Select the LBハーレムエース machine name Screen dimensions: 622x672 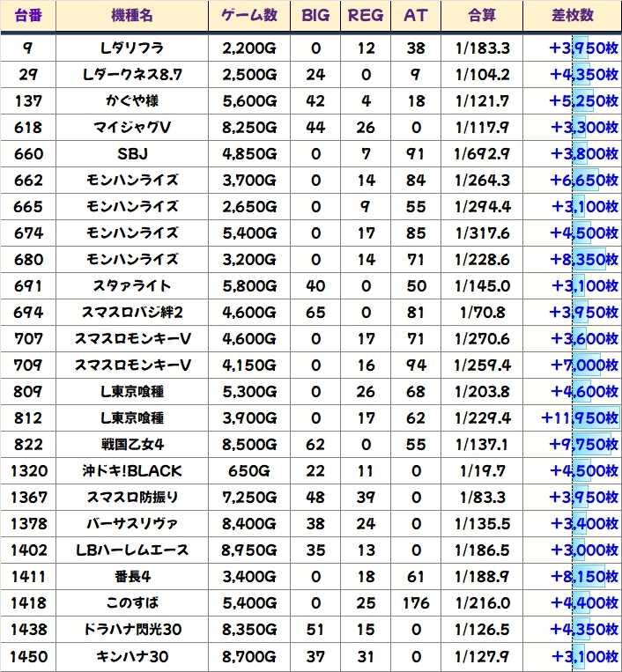pyautogui.click(x=132, y=550)
